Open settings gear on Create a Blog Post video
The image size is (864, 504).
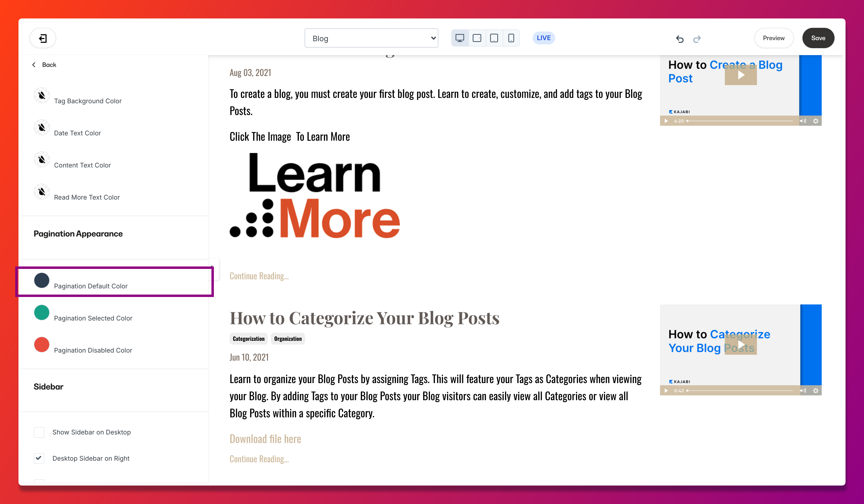tap(816, 121)
